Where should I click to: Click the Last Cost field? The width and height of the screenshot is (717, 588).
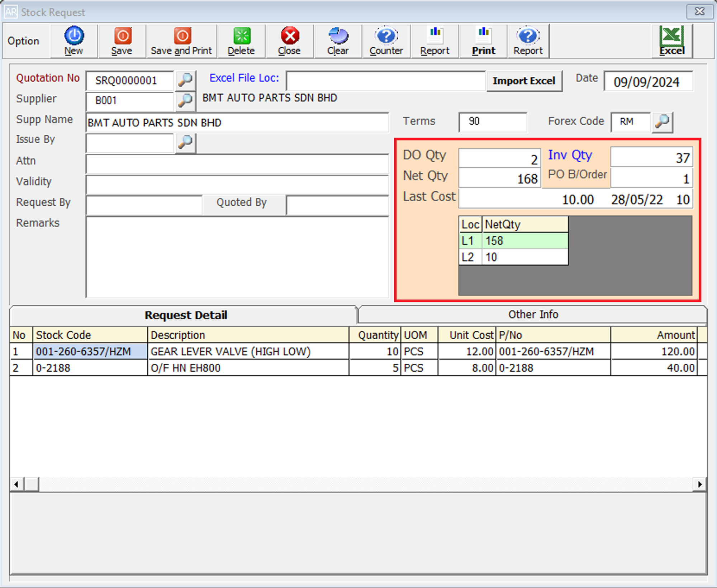576,199
